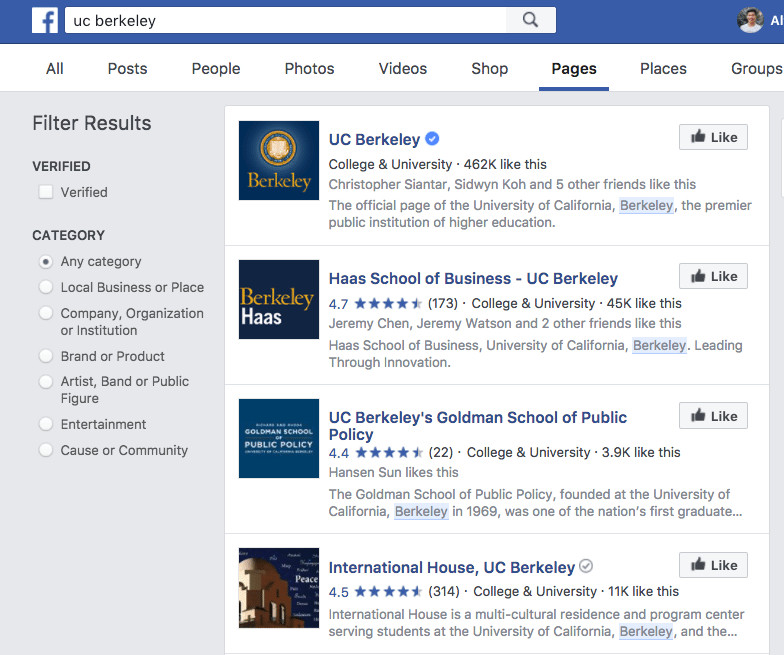Open the user profile avatar
The height and width of the screenshot is (655, 784).
(x=750, y=20)
